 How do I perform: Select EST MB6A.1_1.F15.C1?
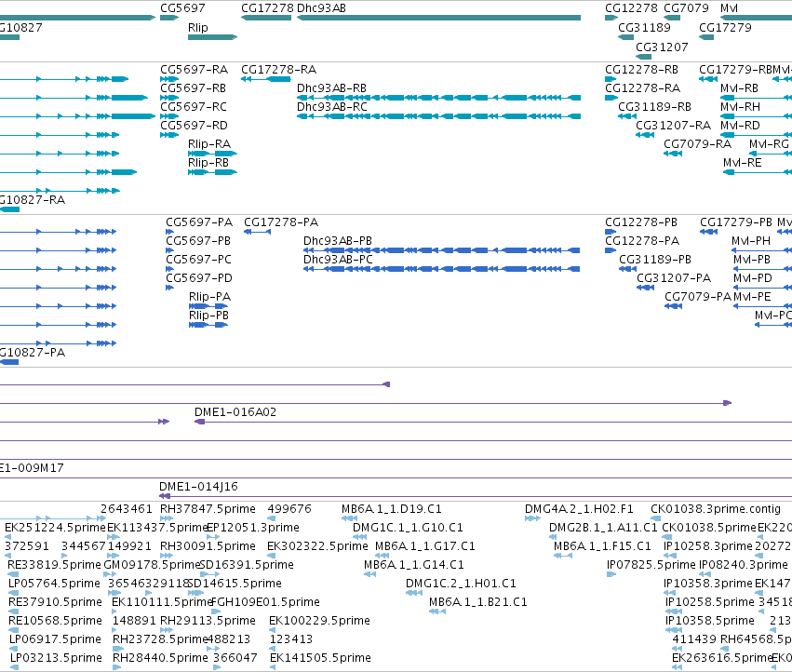pos(563,556)
